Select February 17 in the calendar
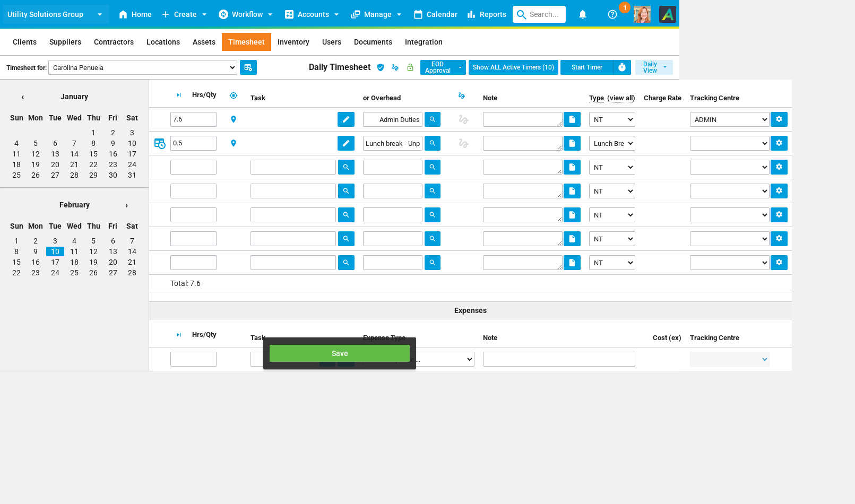The image size is (855, 504). pyautogui.click(x=55, y=262)
